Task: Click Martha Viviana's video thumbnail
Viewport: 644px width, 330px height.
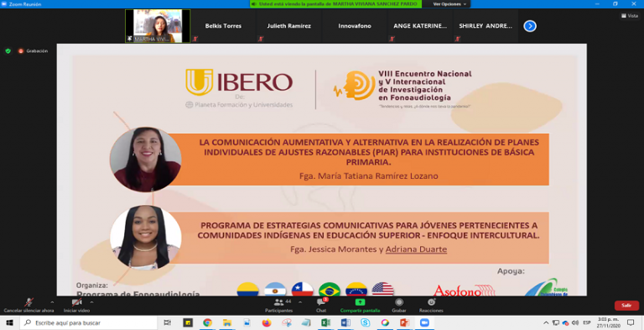Action: pyautogui.click(x=158, y=26)
